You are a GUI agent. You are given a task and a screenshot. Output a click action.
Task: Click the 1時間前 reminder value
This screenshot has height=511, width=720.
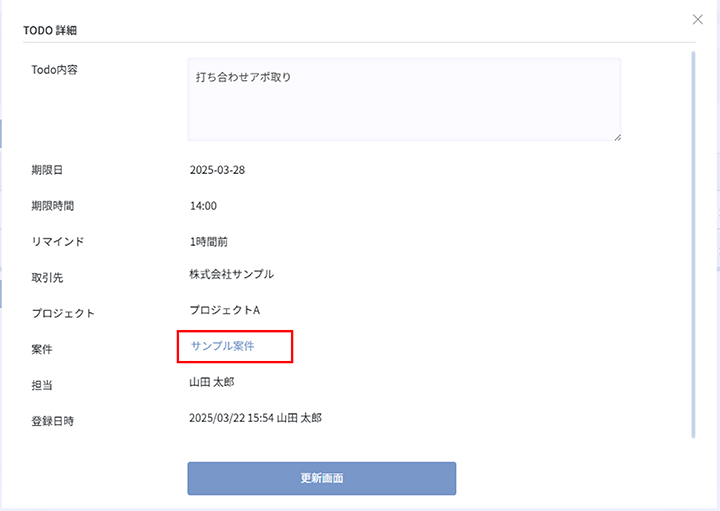point(209,242)
